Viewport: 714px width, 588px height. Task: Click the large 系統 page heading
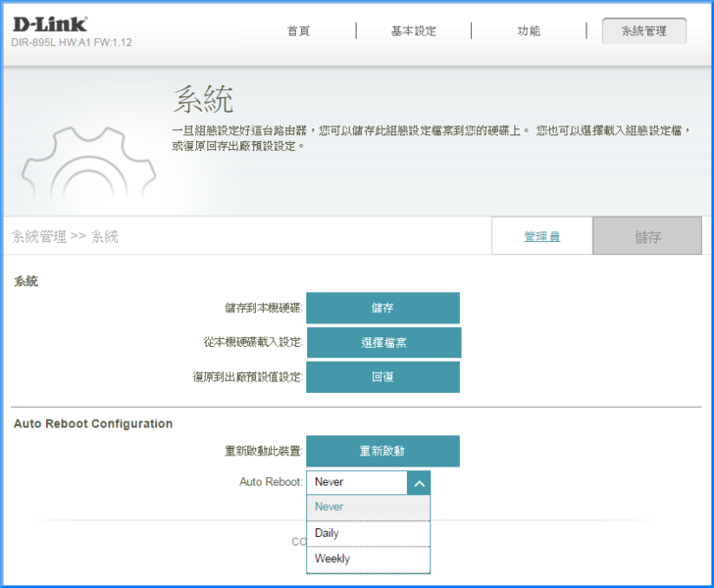click(203, 100)
